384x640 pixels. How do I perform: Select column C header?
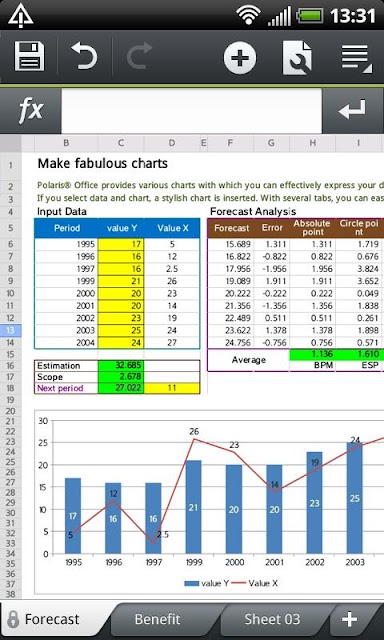coord(121,143)
